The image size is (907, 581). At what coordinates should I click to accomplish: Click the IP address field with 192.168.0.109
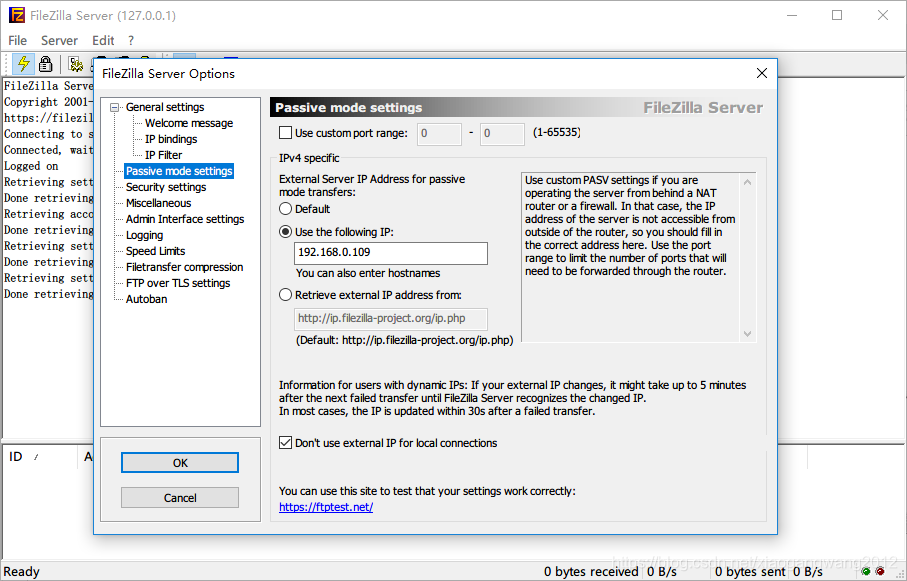click(391, 253)
